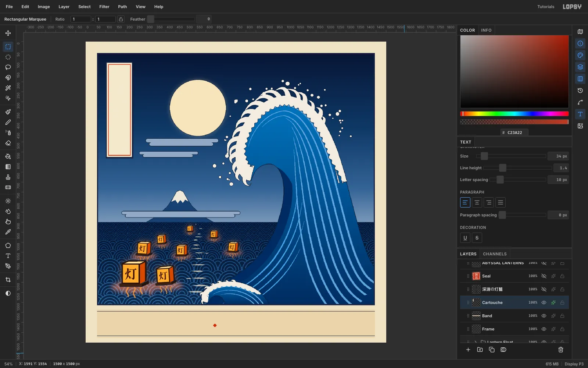
Task: Open the View menu
Action: click(141, 7)
